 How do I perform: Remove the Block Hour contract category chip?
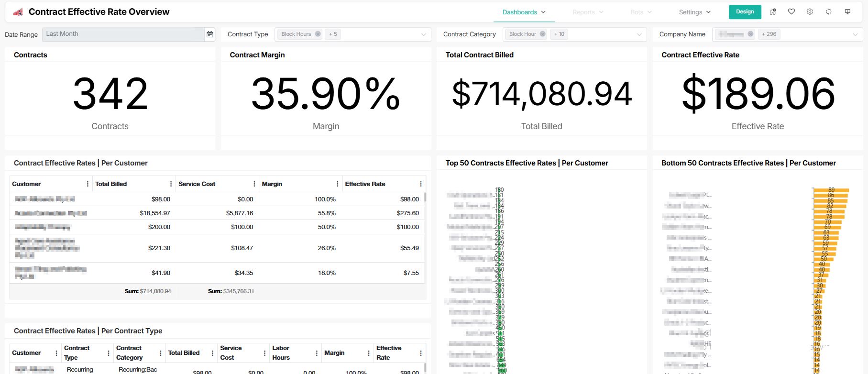pos(542,34)
